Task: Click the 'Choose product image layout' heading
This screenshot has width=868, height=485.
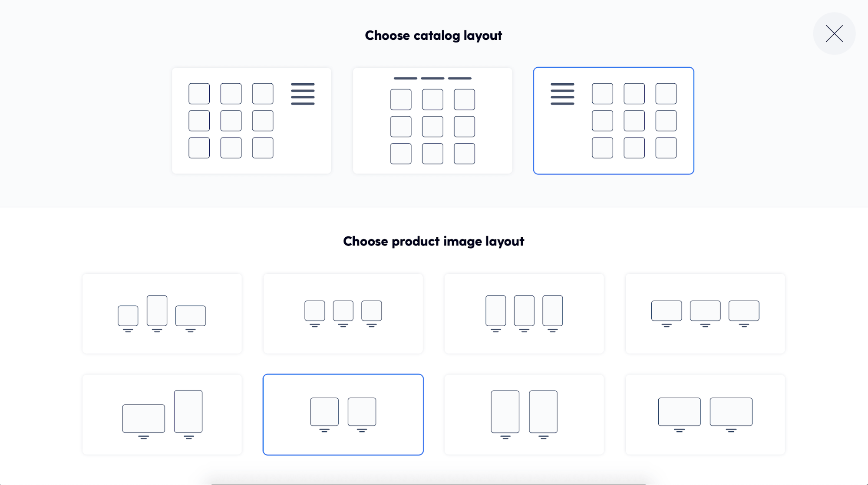Action: coord(433,241)
